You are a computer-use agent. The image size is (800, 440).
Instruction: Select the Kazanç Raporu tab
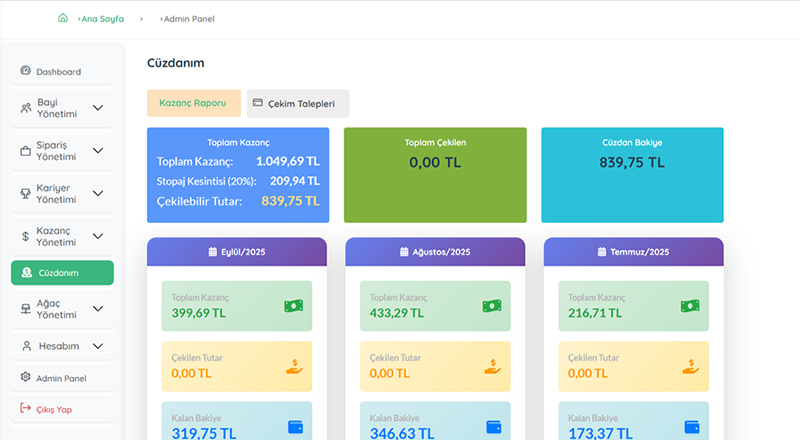click(193, 103)
